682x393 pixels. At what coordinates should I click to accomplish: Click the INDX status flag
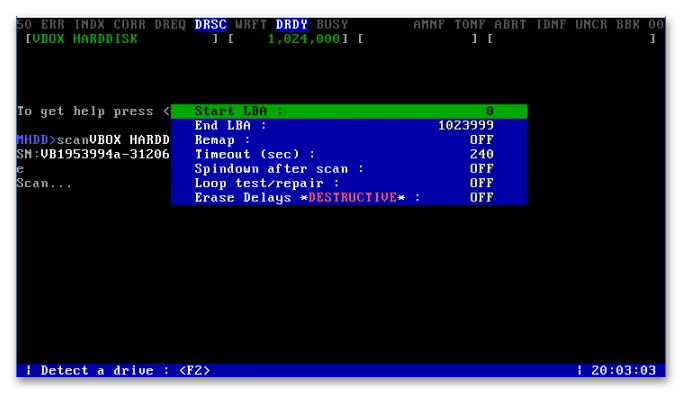[x=89, y=25]
